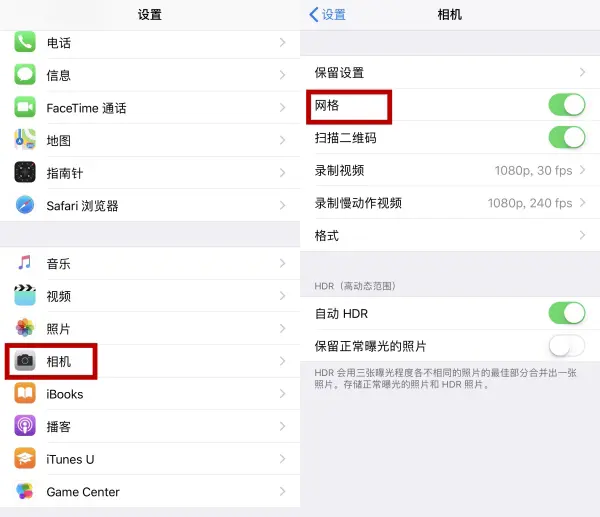Tap the Podcasts app icon

coord(25,426)
